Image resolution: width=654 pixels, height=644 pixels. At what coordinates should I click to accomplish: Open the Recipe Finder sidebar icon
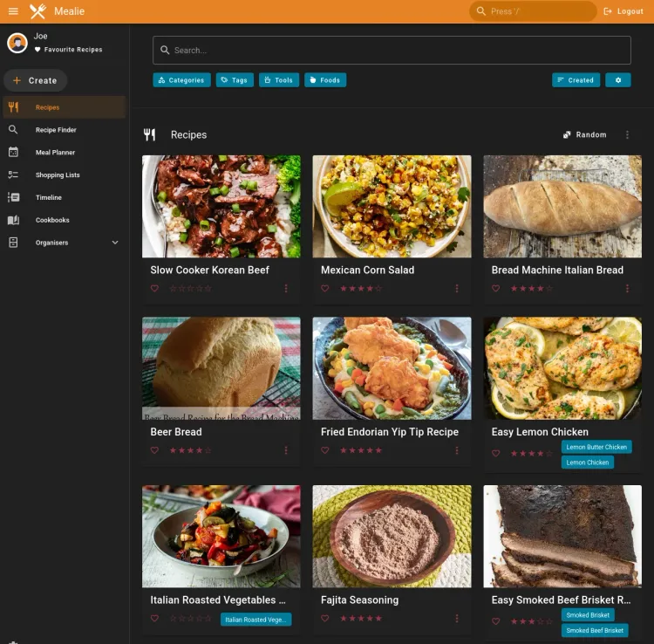13,130
